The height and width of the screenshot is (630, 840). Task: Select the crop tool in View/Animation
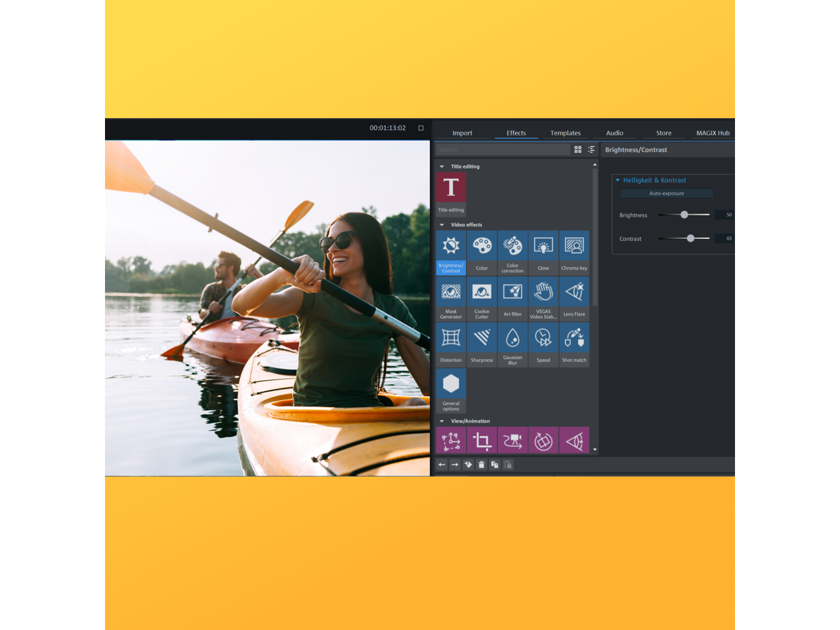click(x=482, y=441)
